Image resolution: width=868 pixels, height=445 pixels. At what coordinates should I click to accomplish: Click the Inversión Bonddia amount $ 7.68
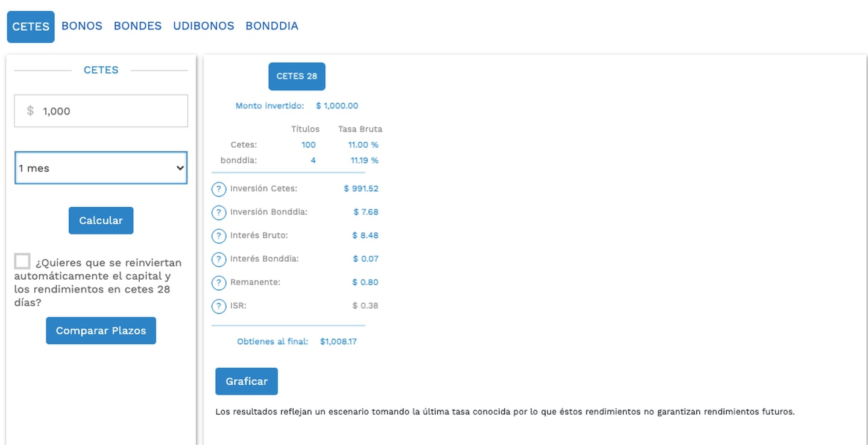coord(366,212)
